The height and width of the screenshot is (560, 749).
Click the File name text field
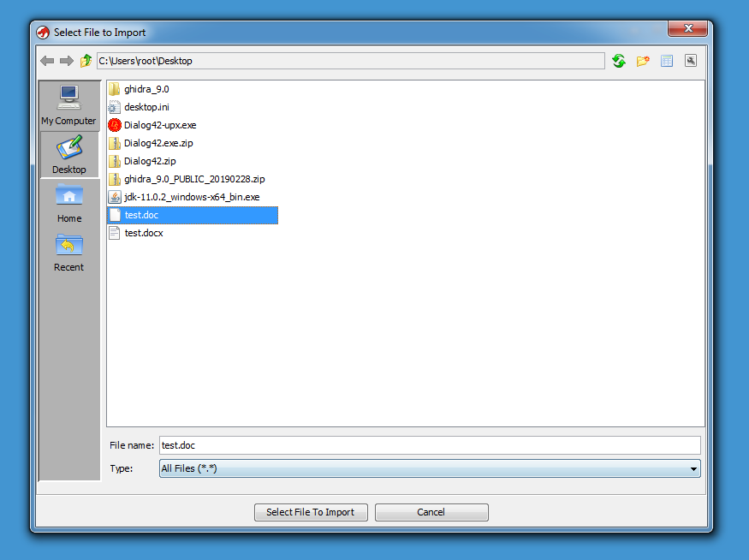click(430, 445)
